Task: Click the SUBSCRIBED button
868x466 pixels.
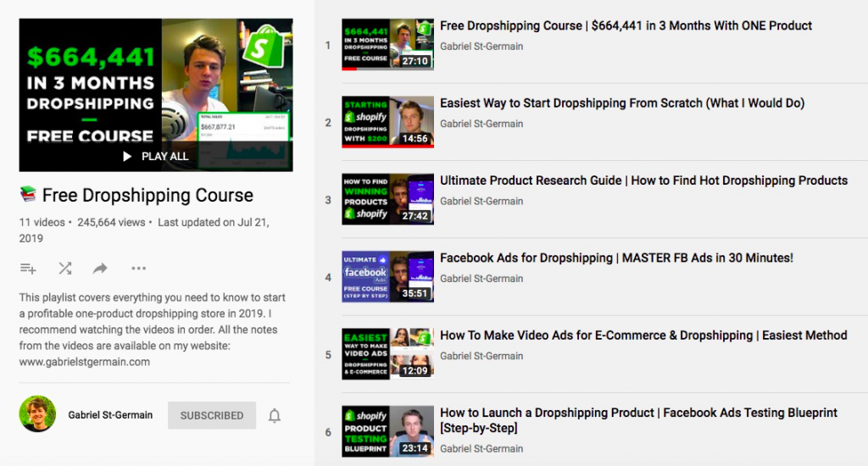Action: pyautogui.click(x=211, y=415)
